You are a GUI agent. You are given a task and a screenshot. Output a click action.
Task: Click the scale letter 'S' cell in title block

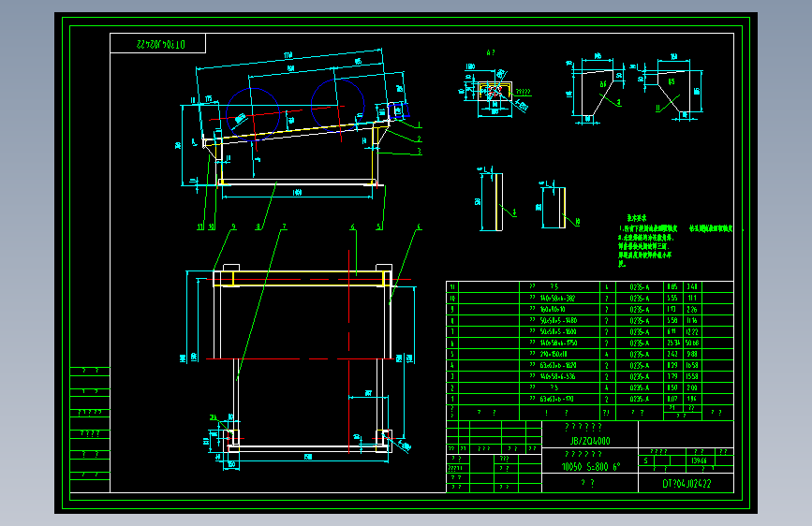click(x=646, y=460)
